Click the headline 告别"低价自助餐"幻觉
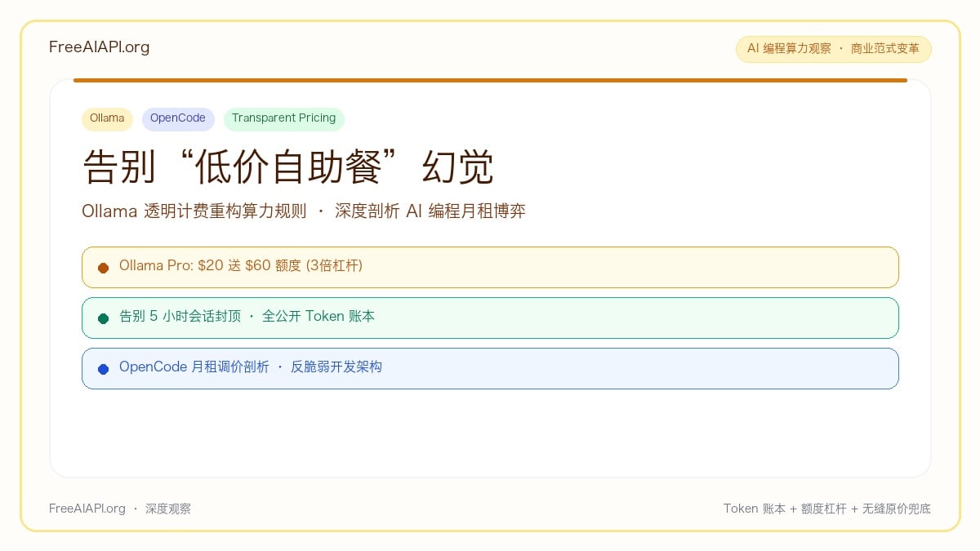 pyautogui.click(x=288, y=167)
